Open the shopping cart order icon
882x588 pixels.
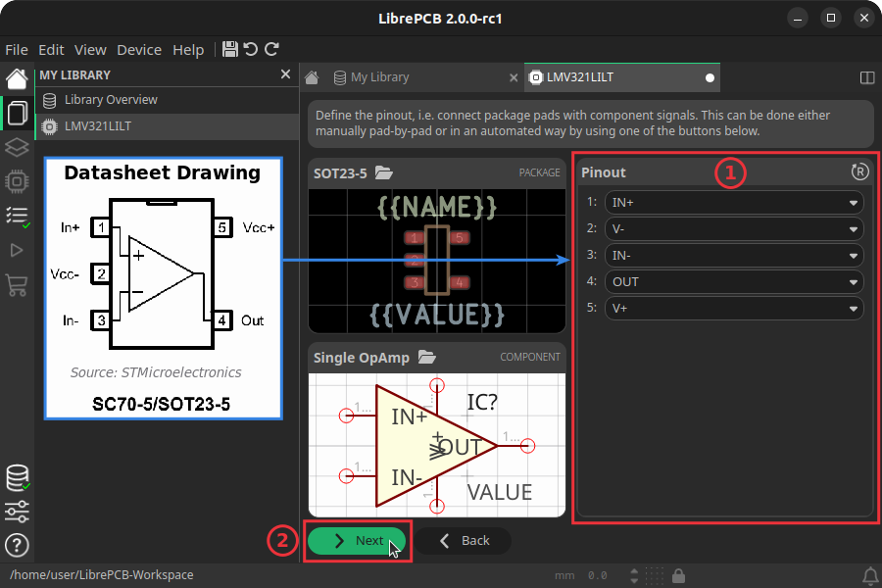coord(16,284)
